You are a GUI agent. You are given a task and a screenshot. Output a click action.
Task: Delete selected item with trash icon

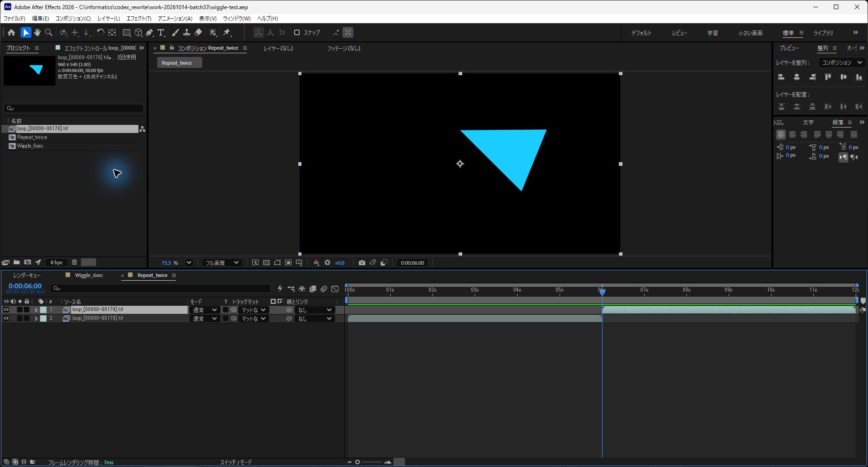click(74, 262)
